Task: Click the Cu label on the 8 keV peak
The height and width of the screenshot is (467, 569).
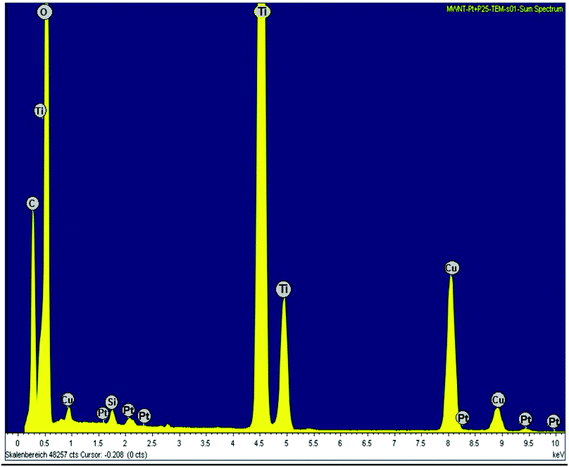Action: tap(452, 268)
